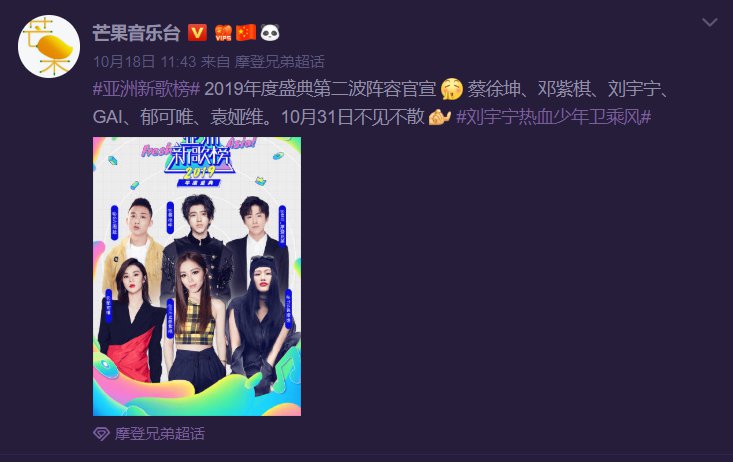Open the post timestamp 10月18日 11:43
733x462 pixels.
click(x=144, y=62)
